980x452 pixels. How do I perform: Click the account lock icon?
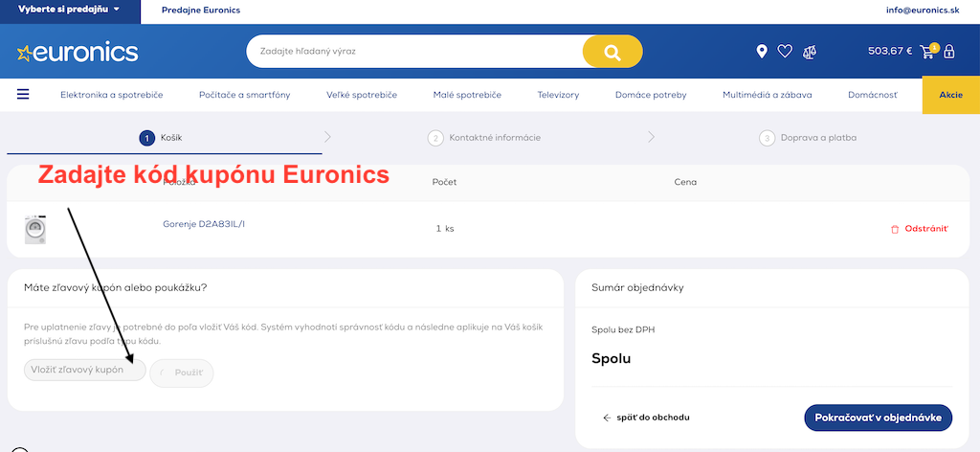click(949, 52)
